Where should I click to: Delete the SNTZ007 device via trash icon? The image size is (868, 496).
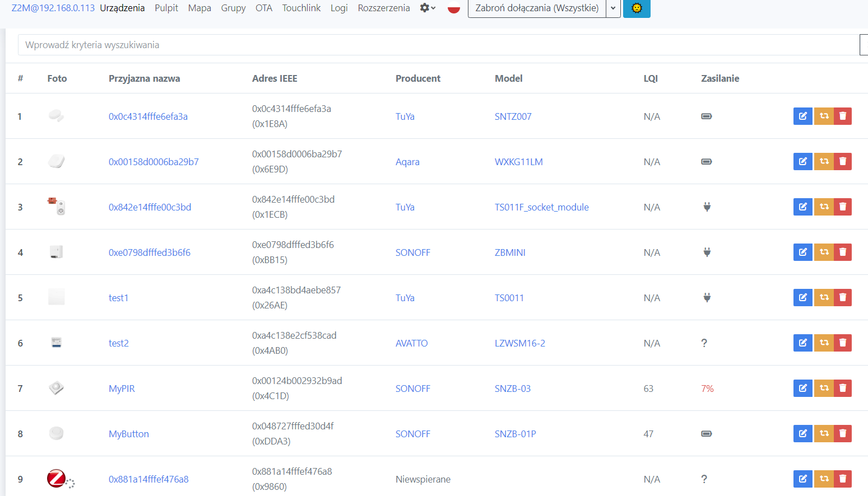tap(843, 116)
